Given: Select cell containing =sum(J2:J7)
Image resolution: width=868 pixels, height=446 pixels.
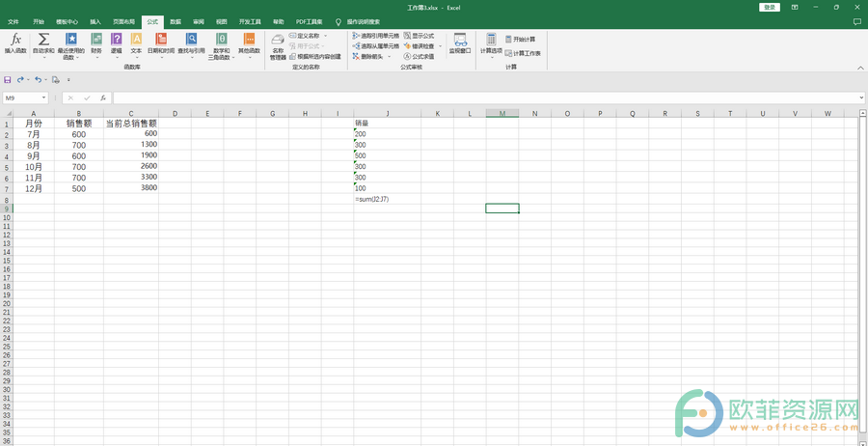Looking at the screenshot, I should point(388,199).
